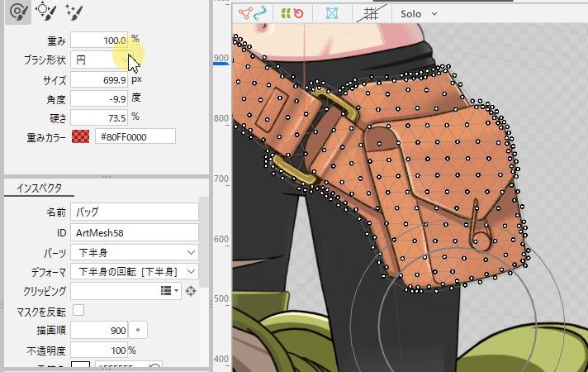This screenshot has width=588, height=372.
Task: Click the サイズ field showing 699.9
Action: click(99, 79)
